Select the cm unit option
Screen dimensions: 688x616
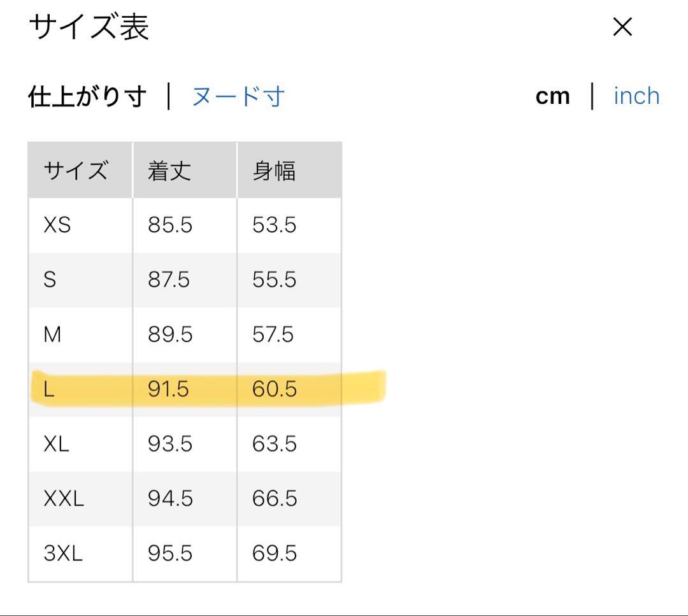(554, 96)
